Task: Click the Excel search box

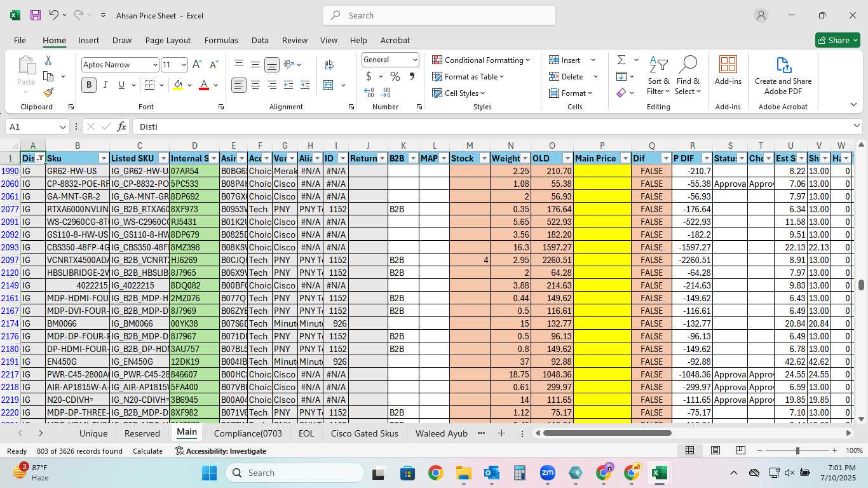Action: click(x=439, y=15)
